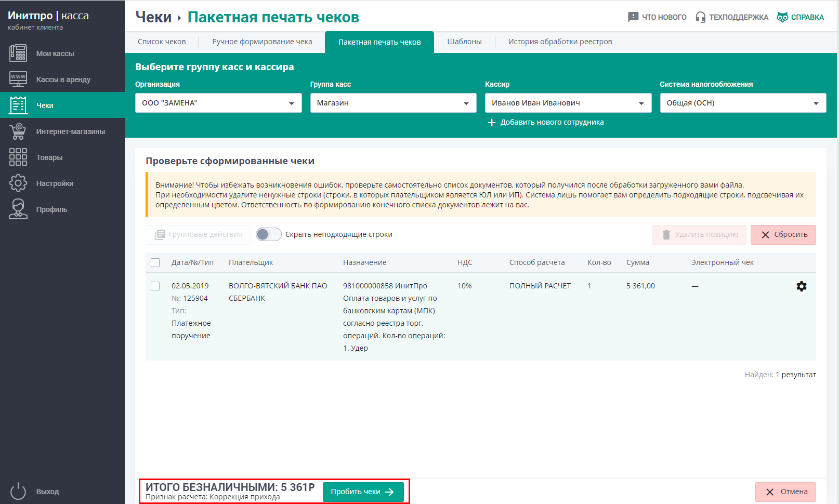Click the Назначение column header

point(364,262)
